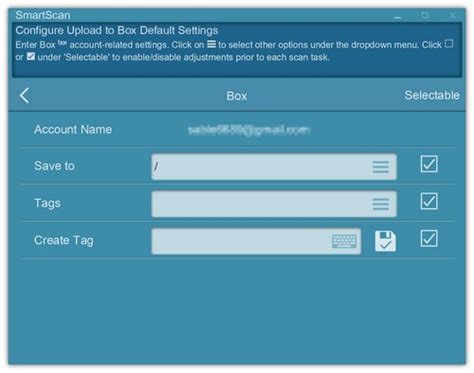Close the SmartScan window
Viewport: 474px width, 373px height.
[452, 15]
